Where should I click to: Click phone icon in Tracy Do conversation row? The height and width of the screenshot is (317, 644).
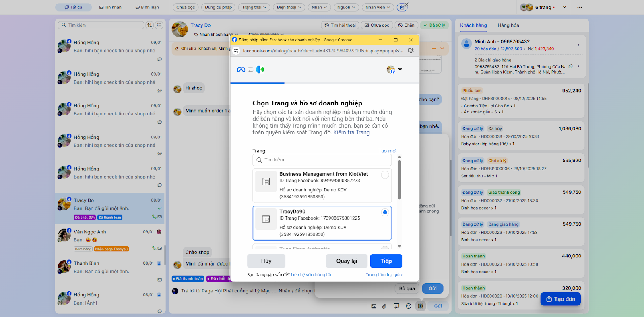coord(154,217)
